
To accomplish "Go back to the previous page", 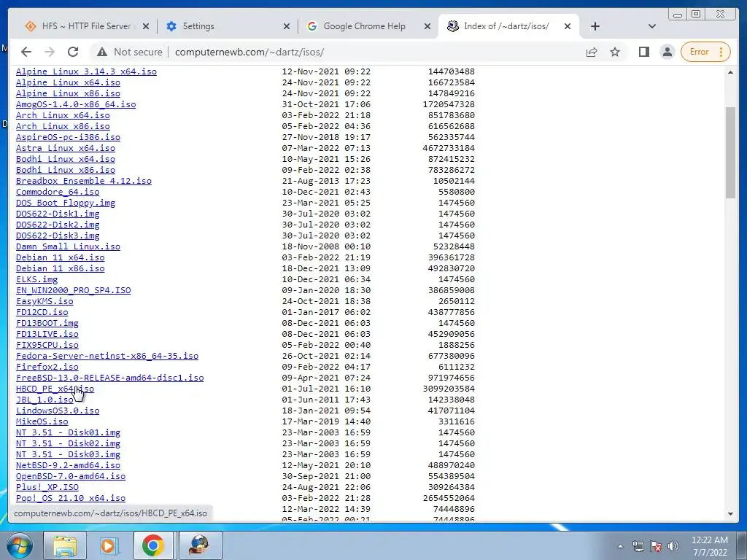I will (26, 52).
